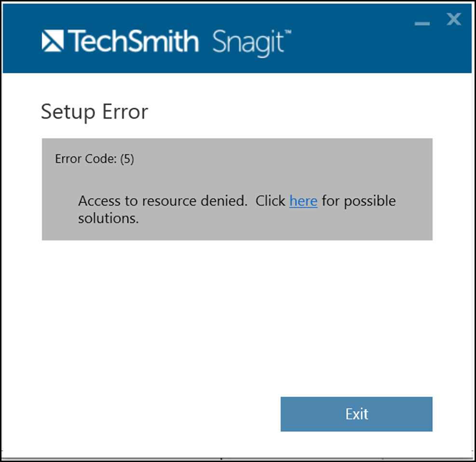This screenshot has height=462, width=476.
Task: Click the word "Error" in the Setup heading
Action: point(125,112)
